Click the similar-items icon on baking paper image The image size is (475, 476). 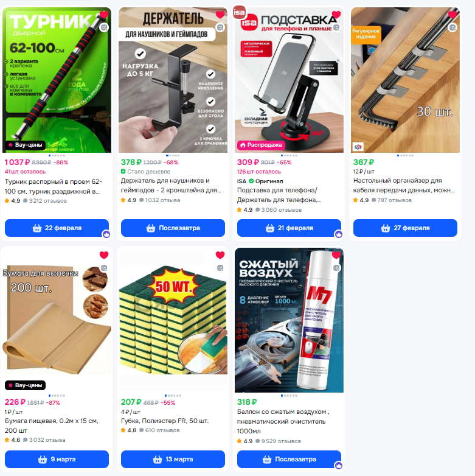(104, 268)
